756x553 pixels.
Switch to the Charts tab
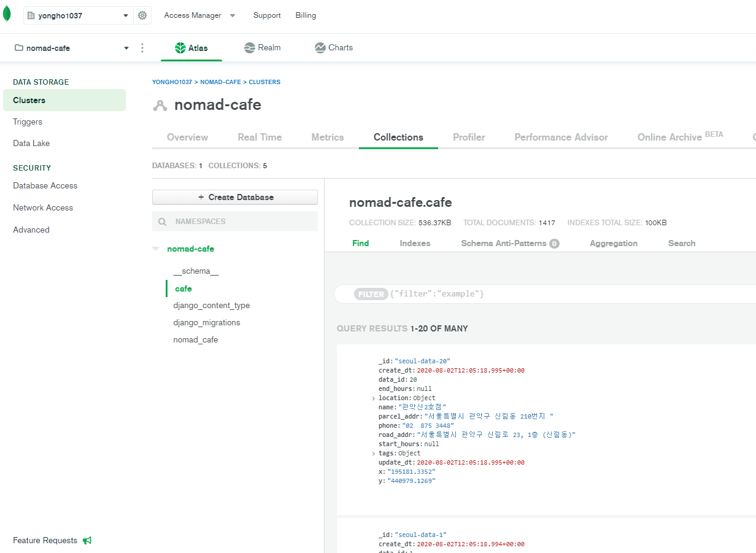[334, 48]
